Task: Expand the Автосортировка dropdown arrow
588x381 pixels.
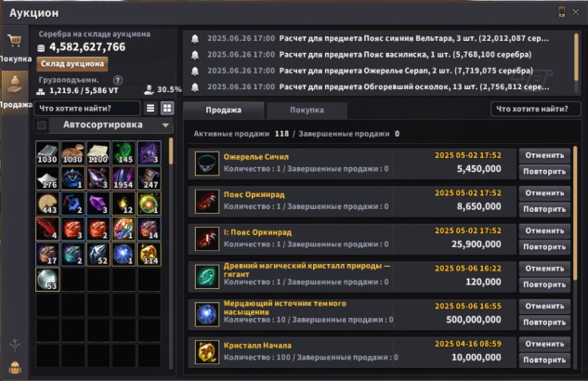Action: (x=165, y=125)
